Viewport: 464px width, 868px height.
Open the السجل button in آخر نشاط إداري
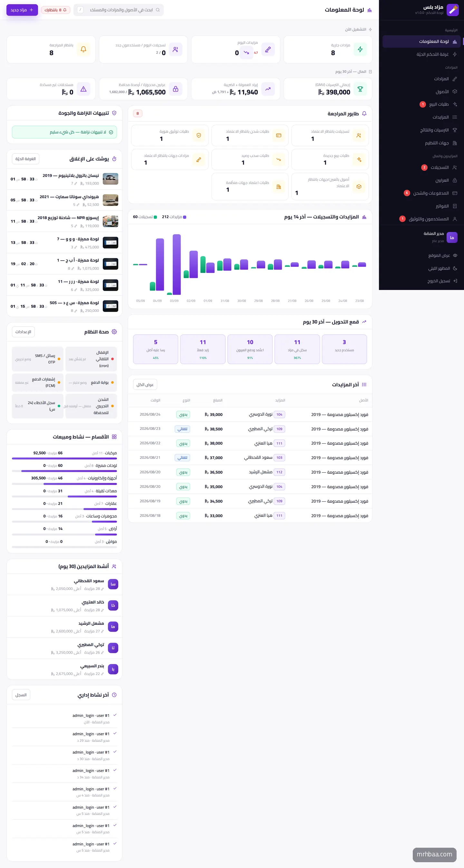[21, 695]
